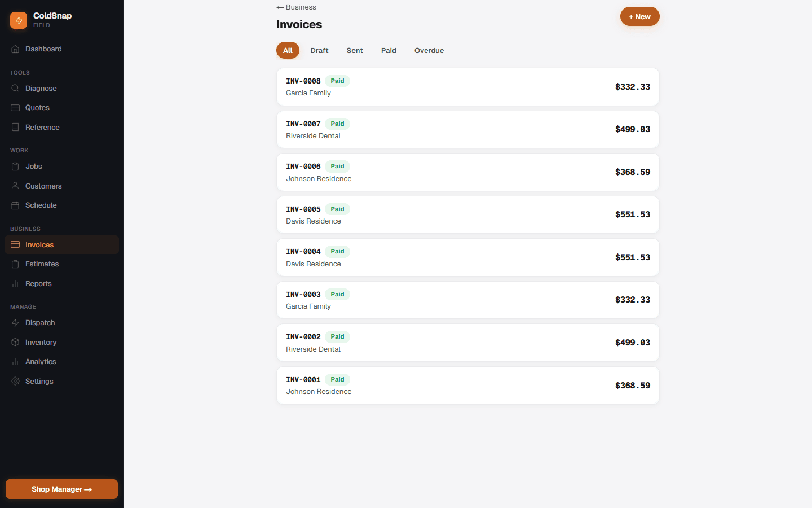812x508 pixels.
Task: Click Paid badge on INV-0005
Action: [337, 209]
